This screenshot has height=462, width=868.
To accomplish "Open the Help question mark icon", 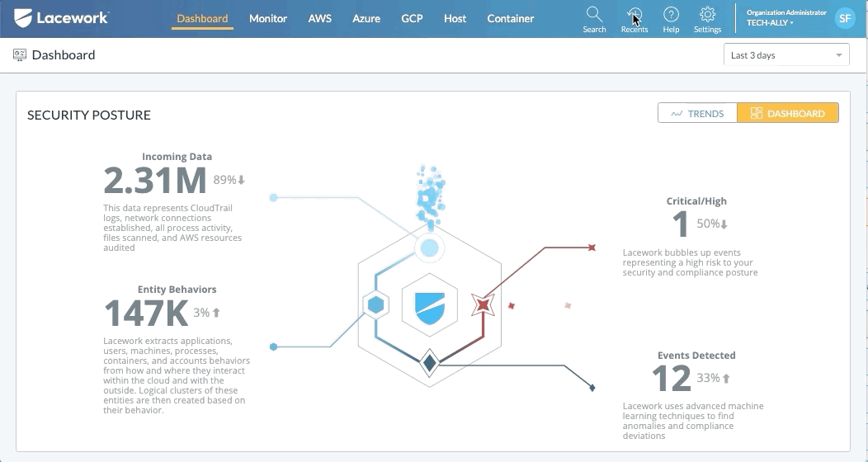I will (671, 15).
